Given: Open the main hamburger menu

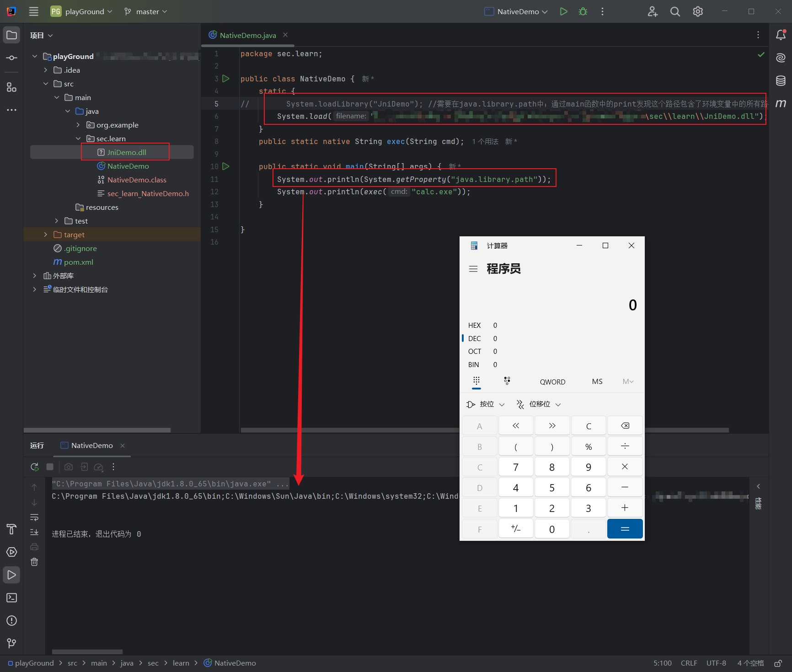Looking at the screenshot, I should [33, 11].
